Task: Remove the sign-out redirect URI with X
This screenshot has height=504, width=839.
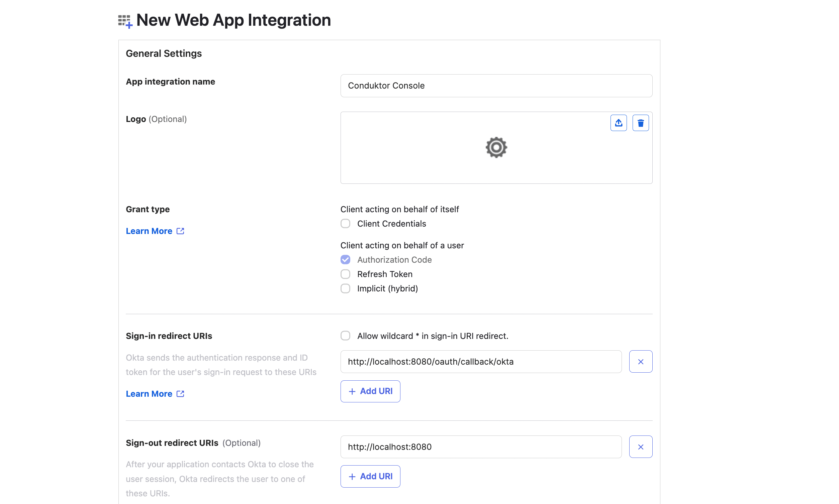Action: tap(641, 447)
